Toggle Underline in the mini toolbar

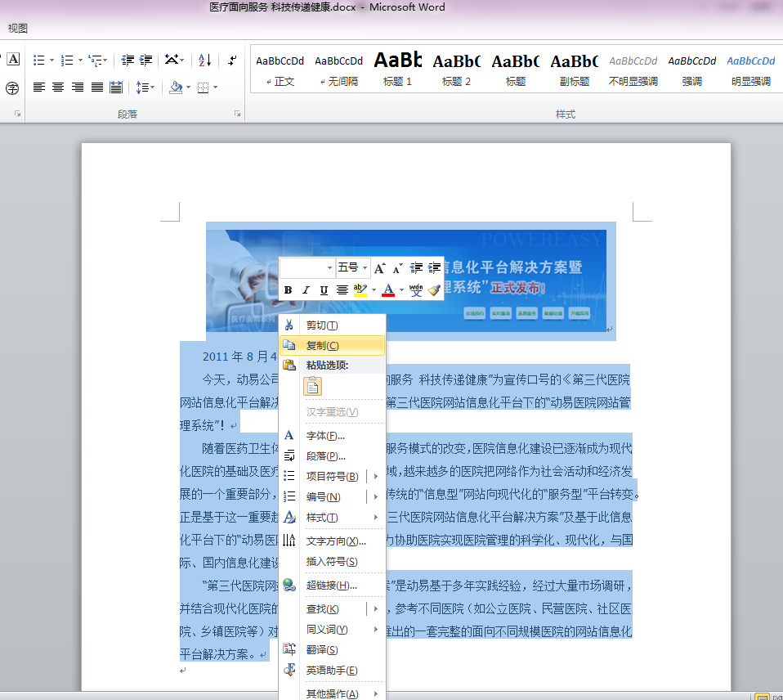click(x=324, y=290)
